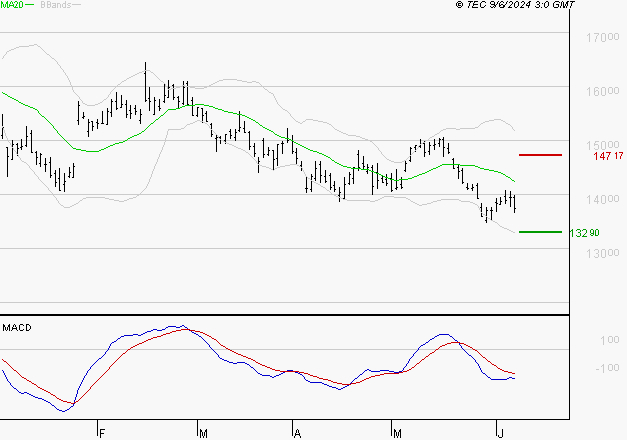The image size is (627, 440).
Task: Click the MACD 1.00 axis label
Action: [x=610, y=340]
